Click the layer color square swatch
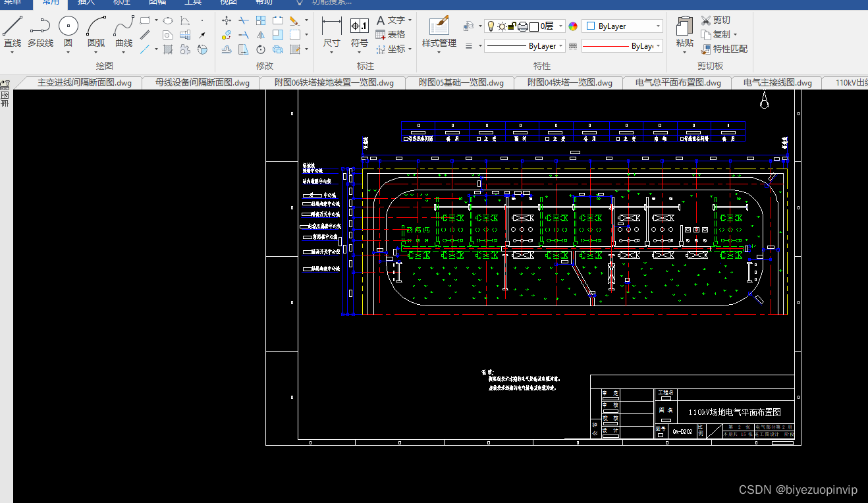The width and height of the screenshot is (868, 503). click(534, 26)
